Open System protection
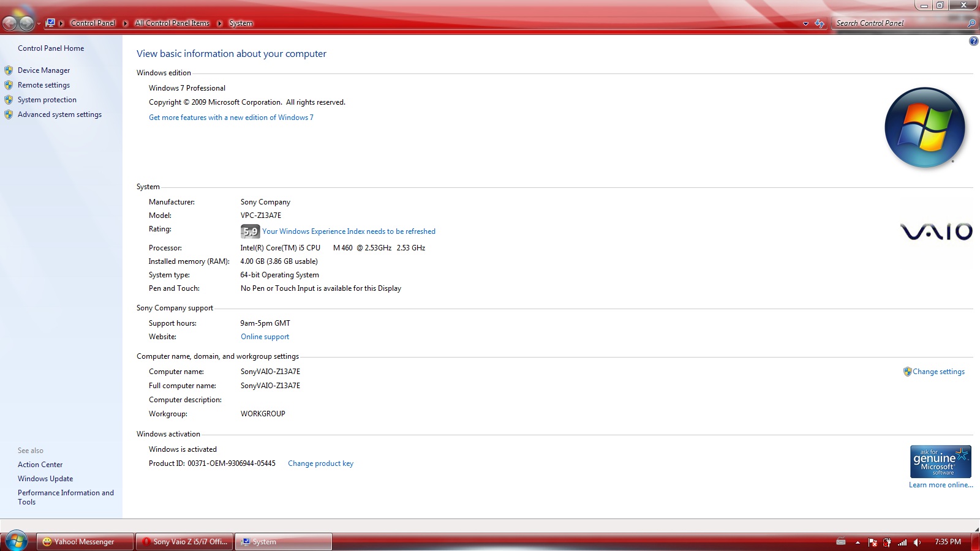 [x=47, y=100]
